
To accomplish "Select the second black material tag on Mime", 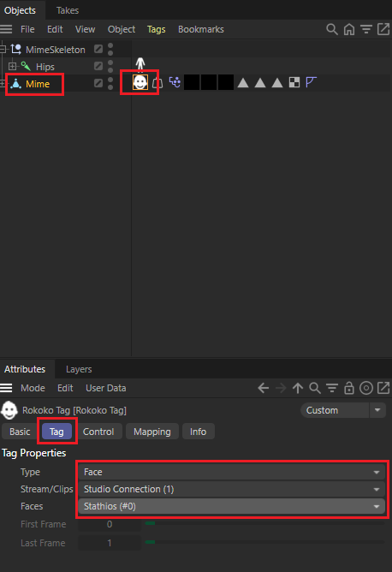I will 209,82.
